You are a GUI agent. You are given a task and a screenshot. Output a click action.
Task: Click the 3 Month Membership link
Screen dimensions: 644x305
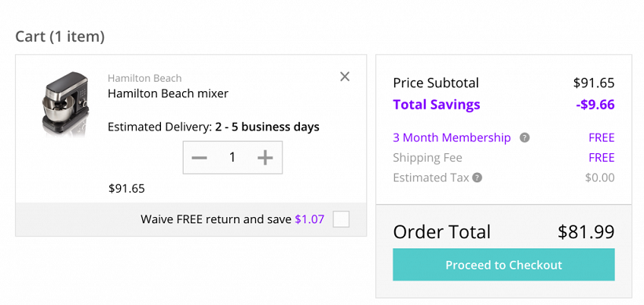coord(452,138)
